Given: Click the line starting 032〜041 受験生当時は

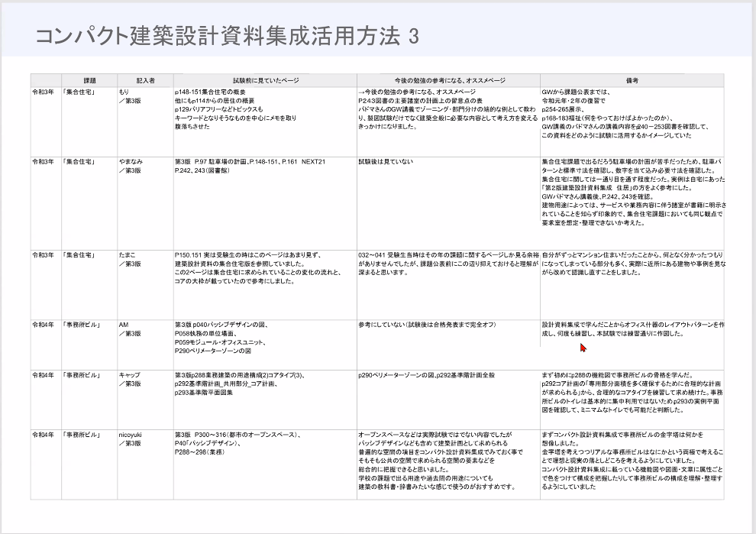Looking at the screenshot, I should 448,254.
